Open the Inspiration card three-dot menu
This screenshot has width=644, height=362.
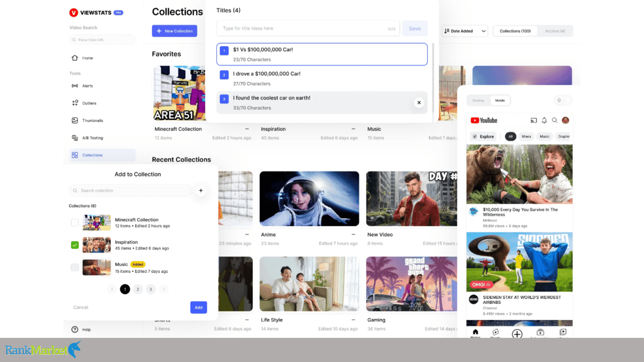(353, 129)
